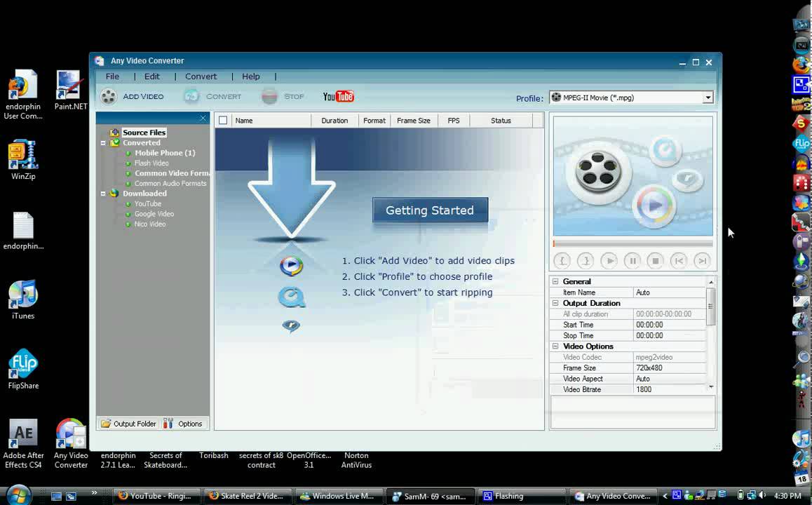This screenshot has width=812, height=505.
Task: Open the Paint.NET desktop icon
Action: click(x=70, y=90)
